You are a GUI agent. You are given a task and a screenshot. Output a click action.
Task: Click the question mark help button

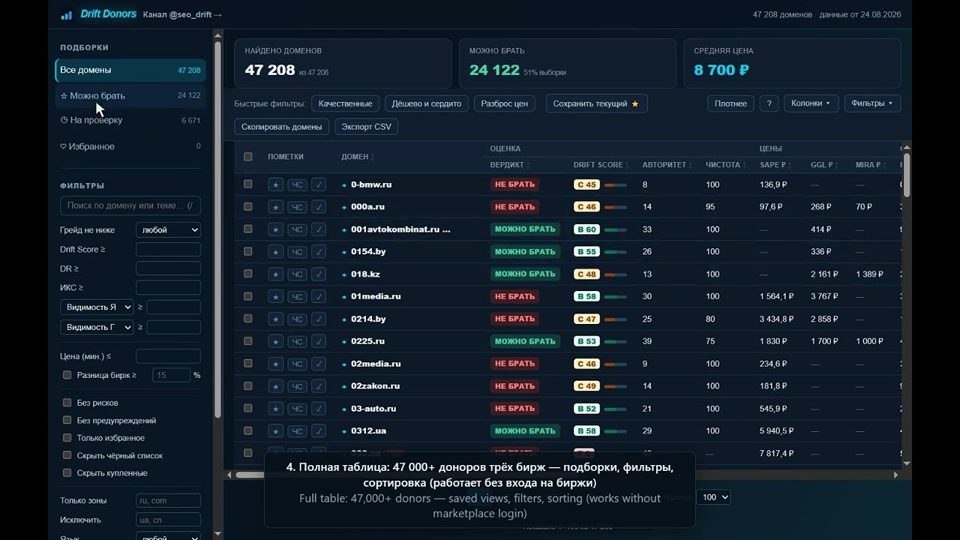(x=769, y=103)
